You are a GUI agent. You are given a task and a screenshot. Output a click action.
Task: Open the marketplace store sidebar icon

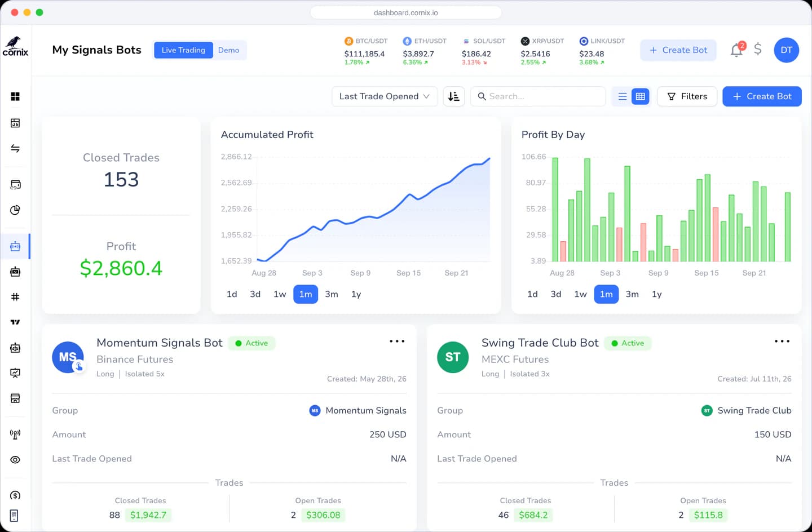tap(15, 398)
